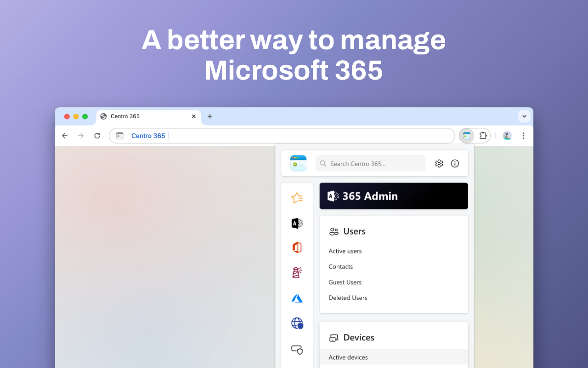Open the device security icon at sidebar bottom
The width and height of the screenshot is (588, 368).
click(x=297, y=350)
